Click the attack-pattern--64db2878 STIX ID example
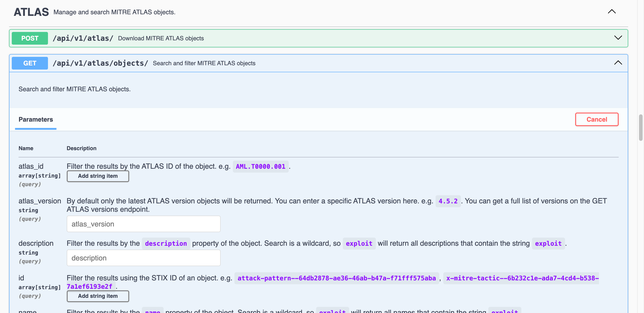Screen dimensions: 644x313 pos(336,278)
